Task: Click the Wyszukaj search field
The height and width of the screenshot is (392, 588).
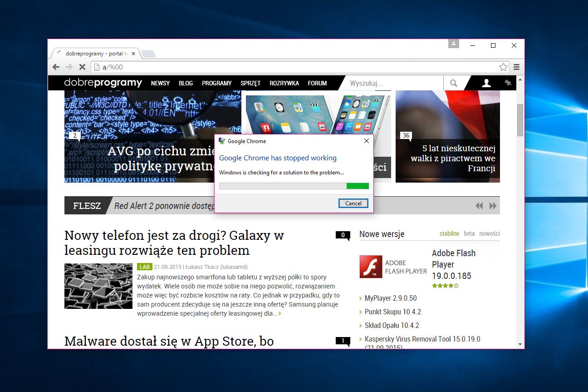Action: (x=394, y=83)
